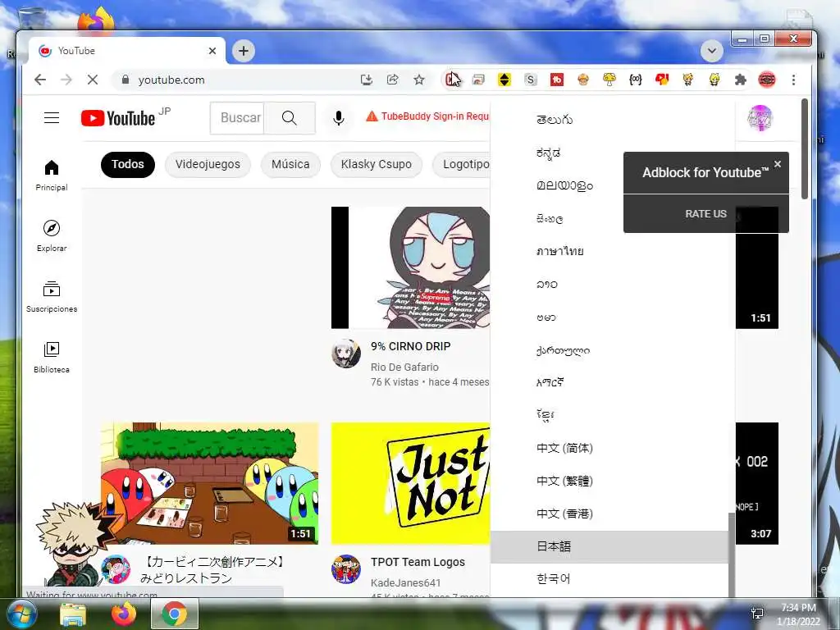Click the Chrome profile avatar in toolbar

[x=767, y=80]
